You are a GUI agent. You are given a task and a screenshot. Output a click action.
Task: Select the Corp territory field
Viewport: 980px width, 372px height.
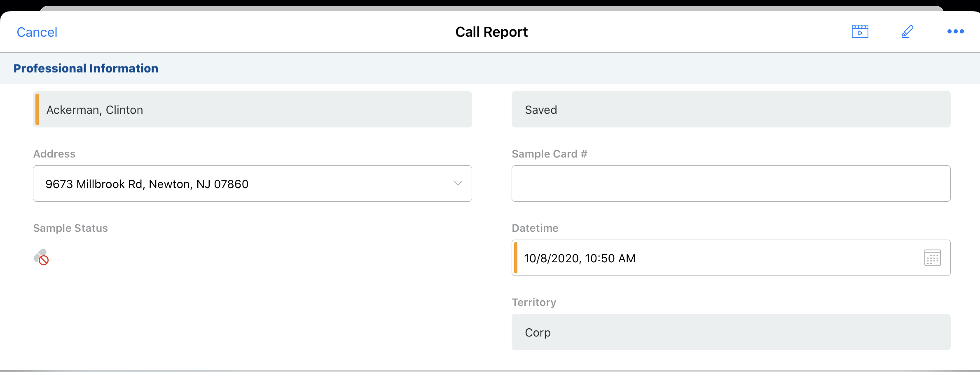pos(730,332)
